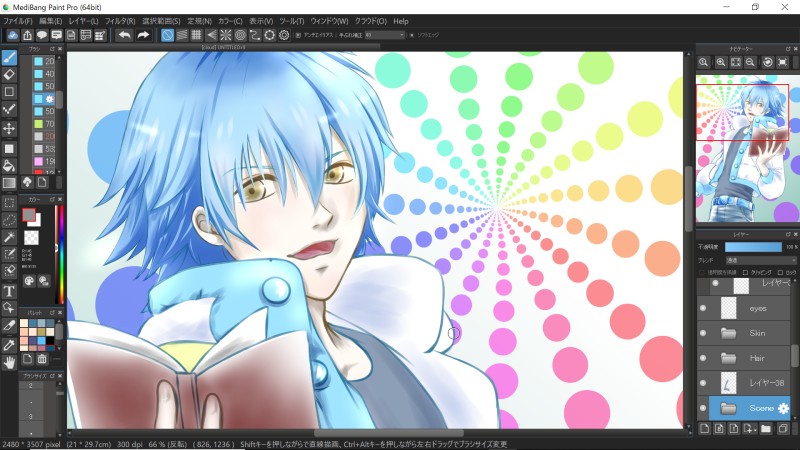Adjust the layer opacity slider
The height and width of the screenshot is (450, 800).
[x=754, y=247]
